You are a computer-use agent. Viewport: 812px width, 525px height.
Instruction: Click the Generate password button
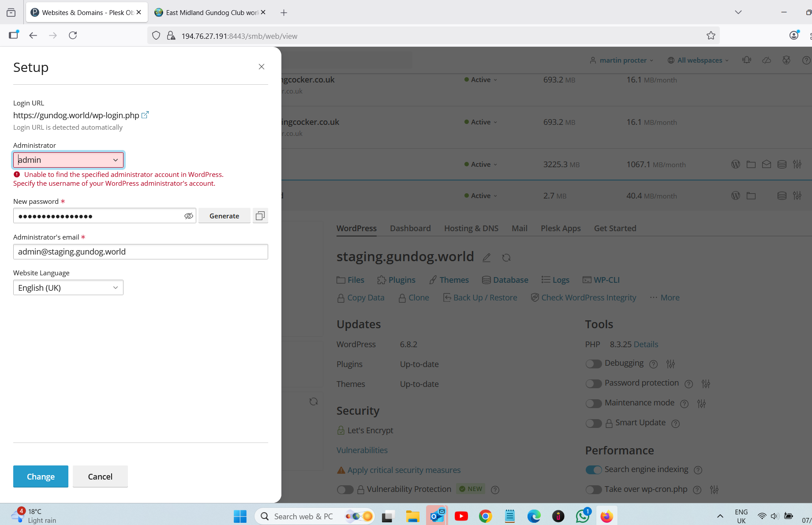click(224, 216)
